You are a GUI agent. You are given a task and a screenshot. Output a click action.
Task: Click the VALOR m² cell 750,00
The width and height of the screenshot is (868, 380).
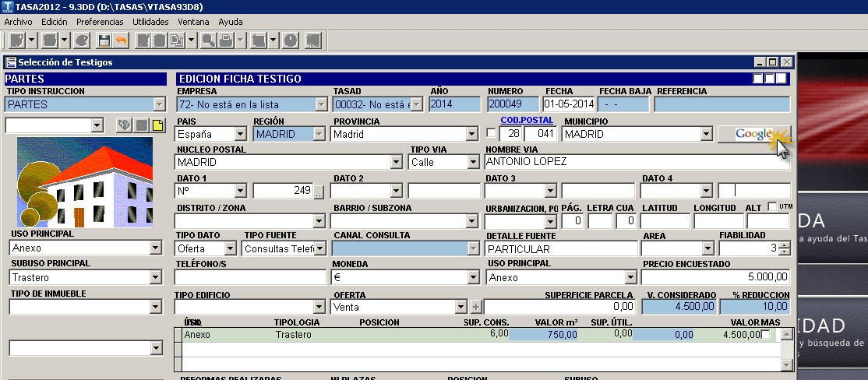coord(543,335)
